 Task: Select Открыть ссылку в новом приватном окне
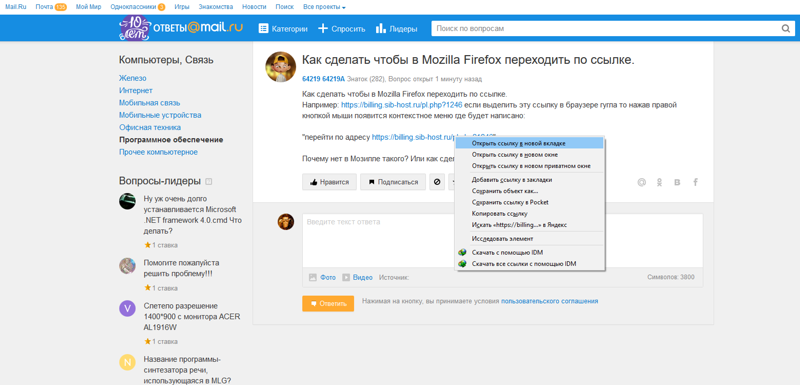pos(529,166)
